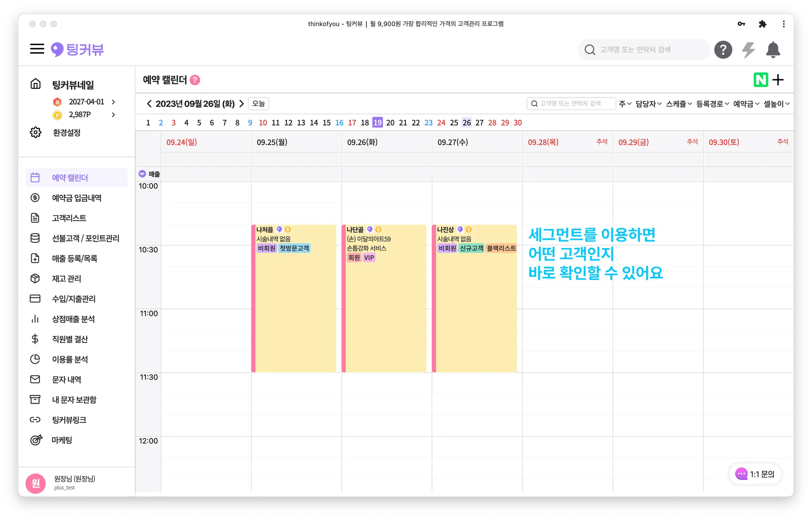This screenshot has height=519, width=812.
Task: Select the 블랙리스트 segment tag
Action: pyautogui.click(x=501, y=248)
